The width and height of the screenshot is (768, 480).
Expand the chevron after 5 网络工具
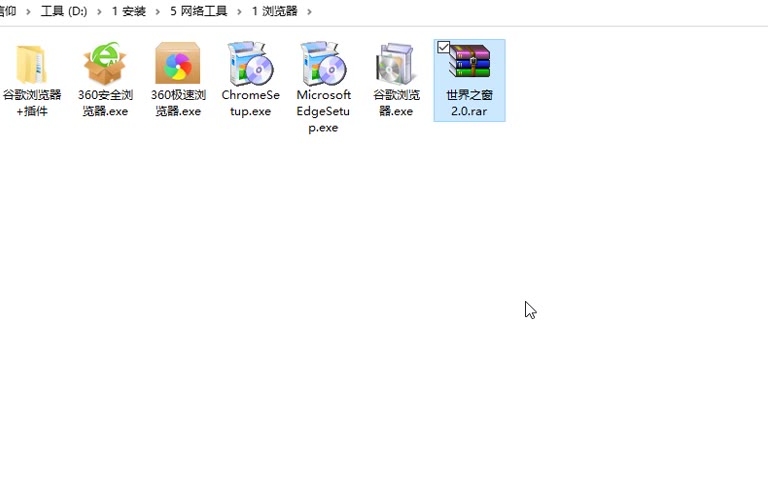click(240, 11)
